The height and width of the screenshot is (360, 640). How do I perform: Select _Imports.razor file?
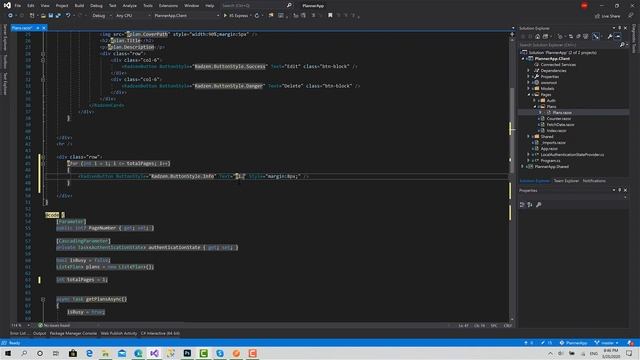tap(553, 142)
